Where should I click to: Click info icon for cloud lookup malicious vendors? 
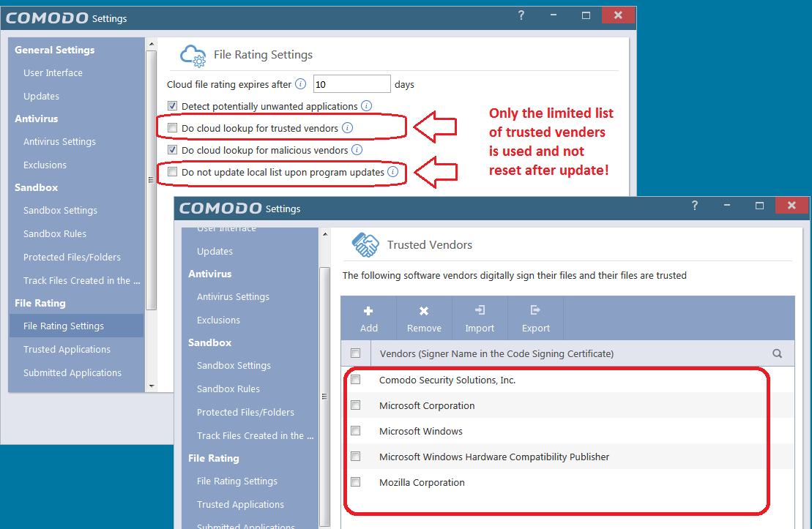(x=357, y=149)
